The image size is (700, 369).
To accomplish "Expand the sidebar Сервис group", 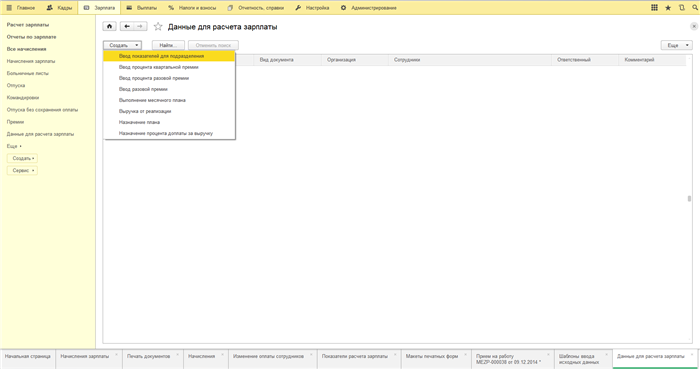I will (22, 170).
